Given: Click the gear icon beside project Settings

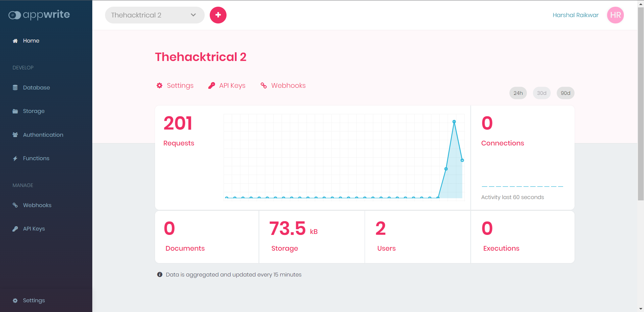Looking at the screenshot, I should click(159, 85).
